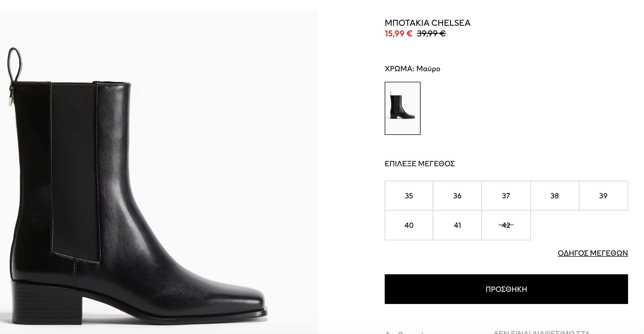This screenshot has height=334, width=644.
Task: Open the ΟΔΗΓΟΣ ΜΕΓΕΘΩΝ size guide
Action: (592, 253)
